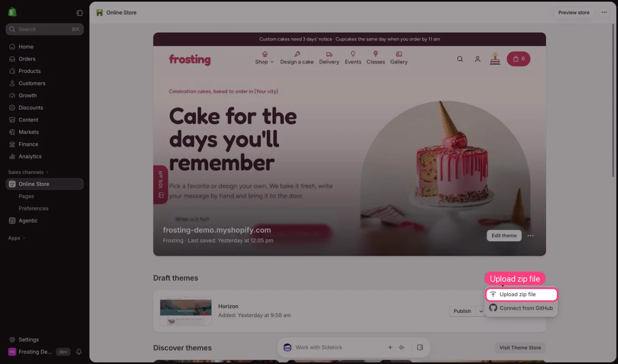Focus the Search field in the sidebar
Image resolution: width=618 pixels, height=364 pixels.
pos(45,29)
